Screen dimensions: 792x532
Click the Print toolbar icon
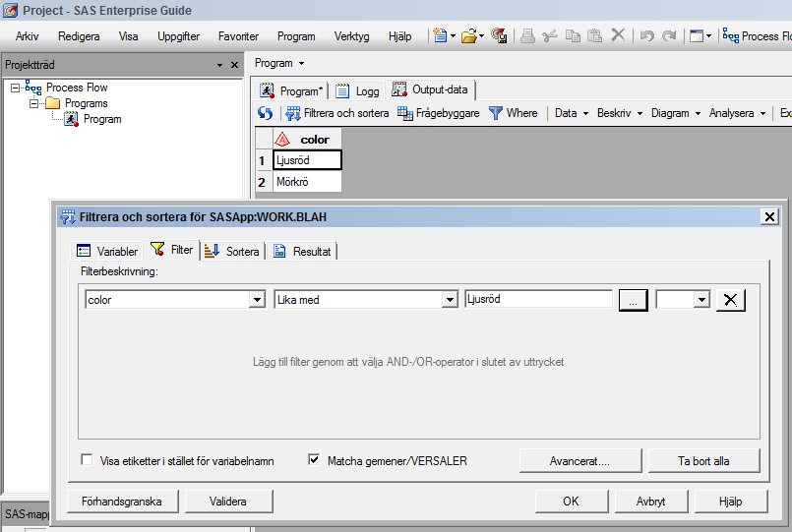(x=527, y=35)
